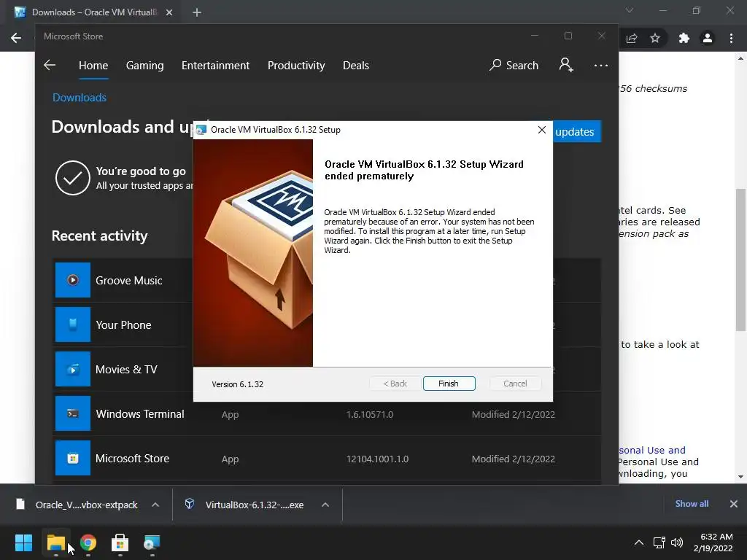Screen dimensions: 747x560
Task: Click version 12104.1001.1.0 in Microsoft Store row
Action: point(377,459)
